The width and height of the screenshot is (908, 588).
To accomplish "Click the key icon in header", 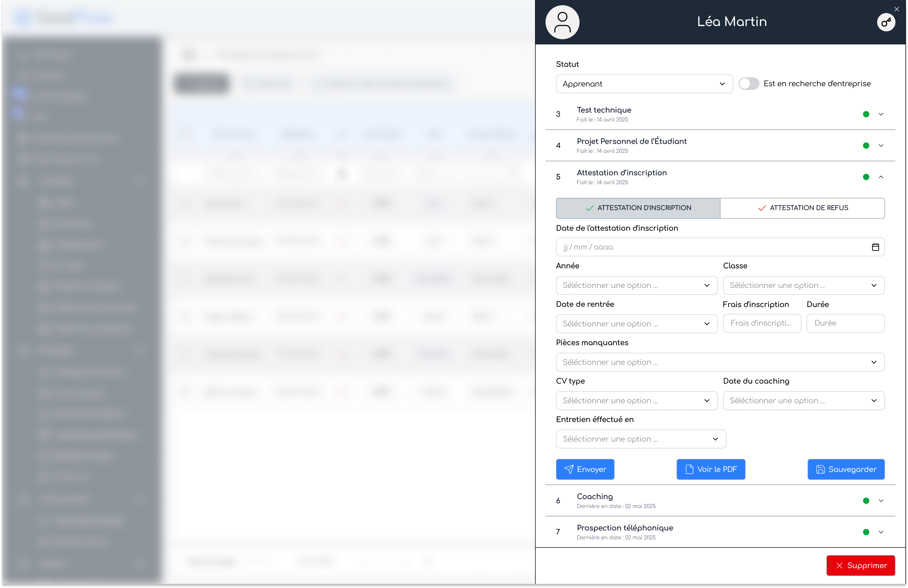I will coord(886,22).
